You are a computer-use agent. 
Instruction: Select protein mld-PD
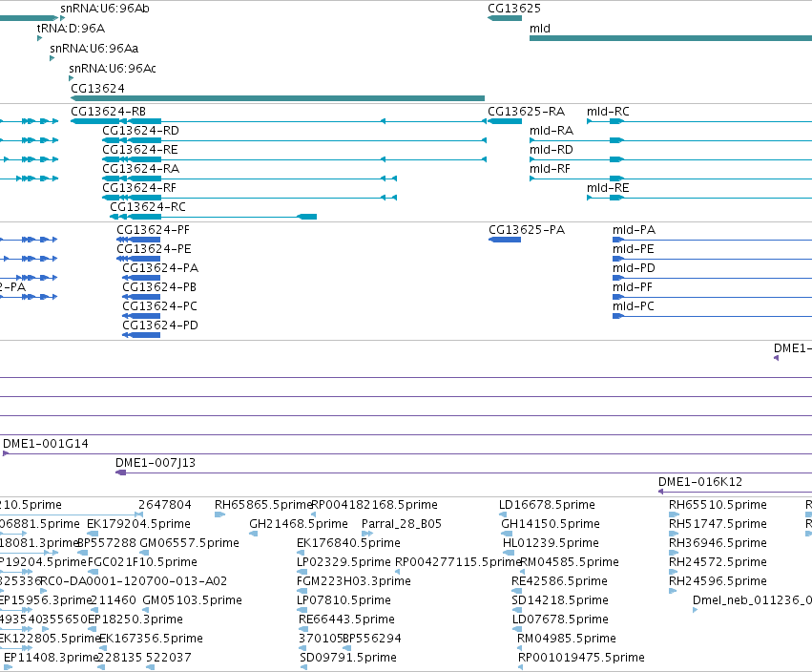point(634,268)
